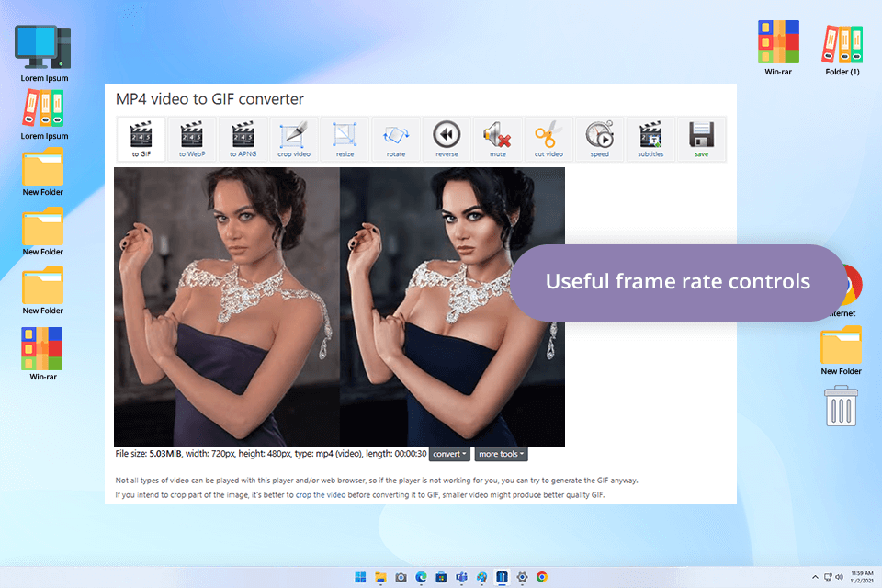Viewport: 882px width, 588px height.
Task: Select the subtitles tool
Action: coord(650,139)
